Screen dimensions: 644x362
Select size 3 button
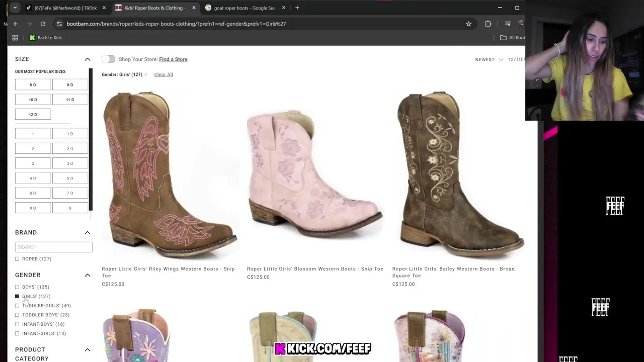tap(33, 163)
